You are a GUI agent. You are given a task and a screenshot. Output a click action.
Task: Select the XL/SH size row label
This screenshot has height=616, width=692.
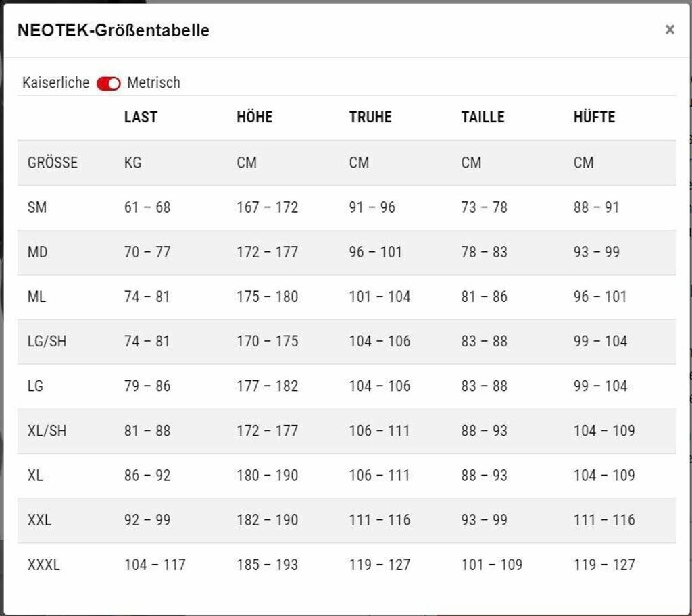pos(47,430)
